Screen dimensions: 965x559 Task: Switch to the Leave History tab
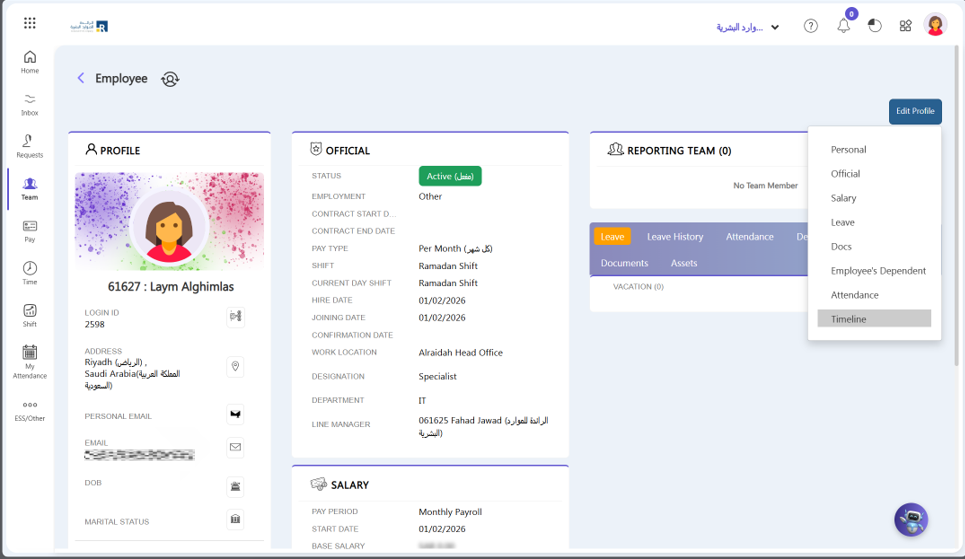[x=675, y=237]
